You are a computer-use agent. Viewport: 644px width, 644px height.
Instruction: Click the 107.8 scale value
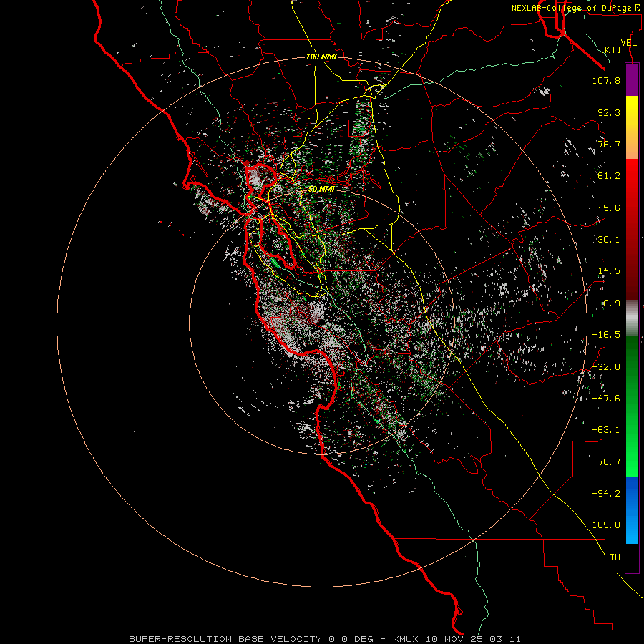606,80
